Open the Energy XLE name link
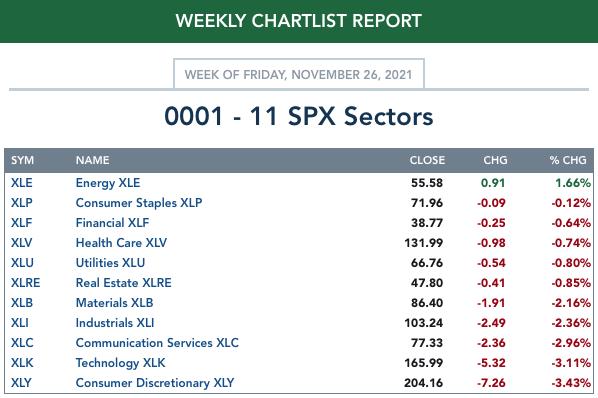This screenshot has height=398, width=598. coord(108,183)
